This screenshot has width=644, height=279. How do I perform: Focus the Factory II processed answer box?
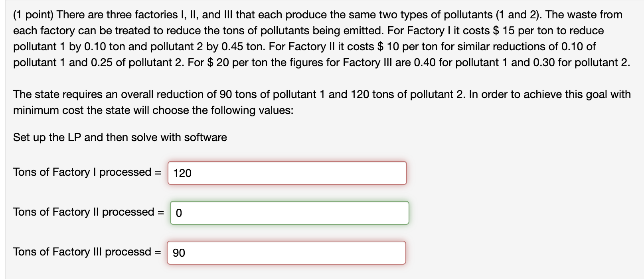pyautogui.click(x=290, y=213)
